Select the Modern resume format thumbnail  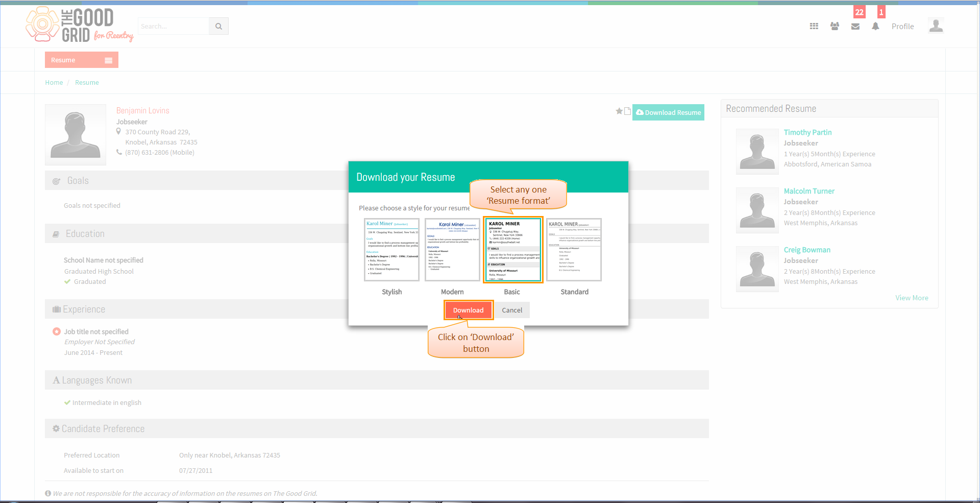point(452,250)
